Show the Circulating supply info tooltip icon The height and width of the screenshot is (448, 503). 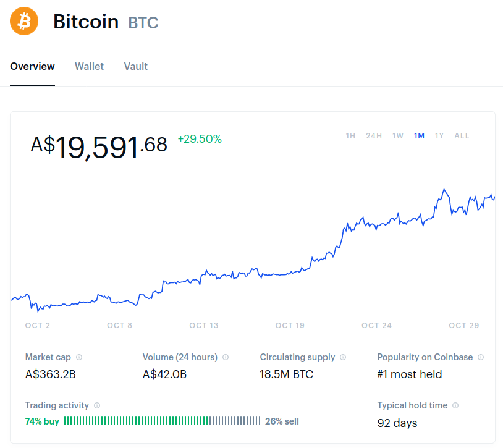(x=343, y=357)
